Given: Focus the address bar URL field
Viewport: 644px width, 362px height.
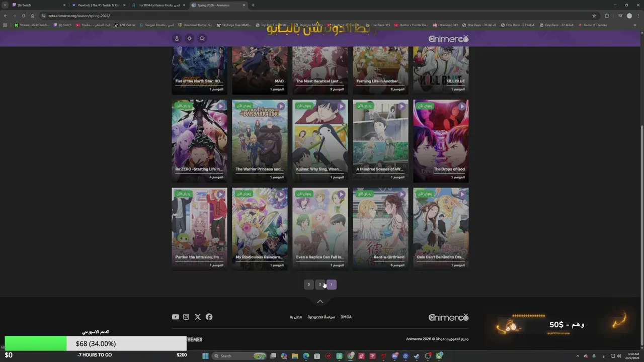Looking at the screenshot, I should click(x=317, y=16).
